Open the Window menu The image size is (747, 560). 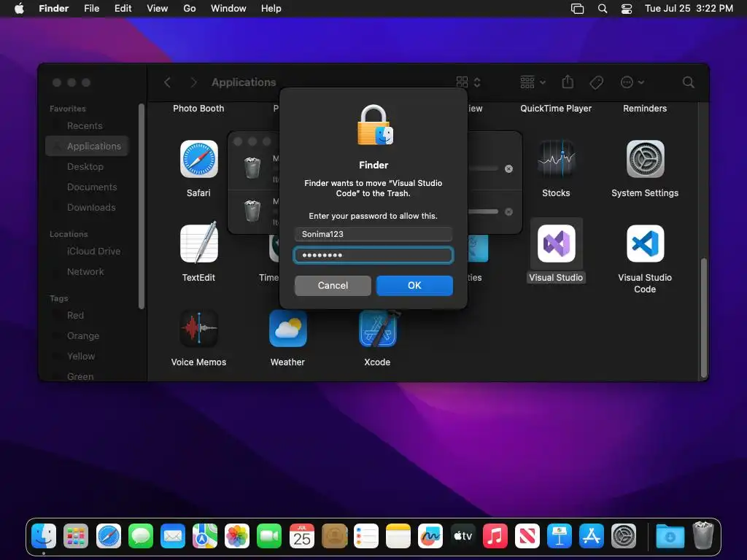coord(228,8)
